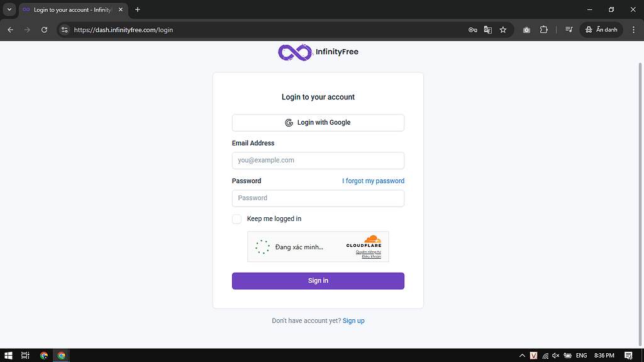Open a new browser tab
The image size is (644, 362).
click(x=138, y=9)
